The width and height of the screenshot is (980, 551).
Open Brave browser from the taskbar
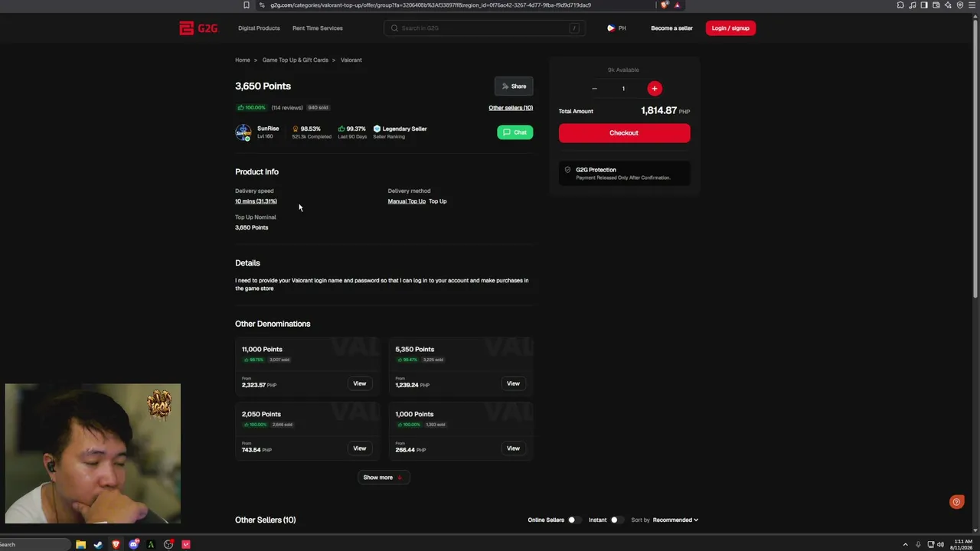coord(116,545)
